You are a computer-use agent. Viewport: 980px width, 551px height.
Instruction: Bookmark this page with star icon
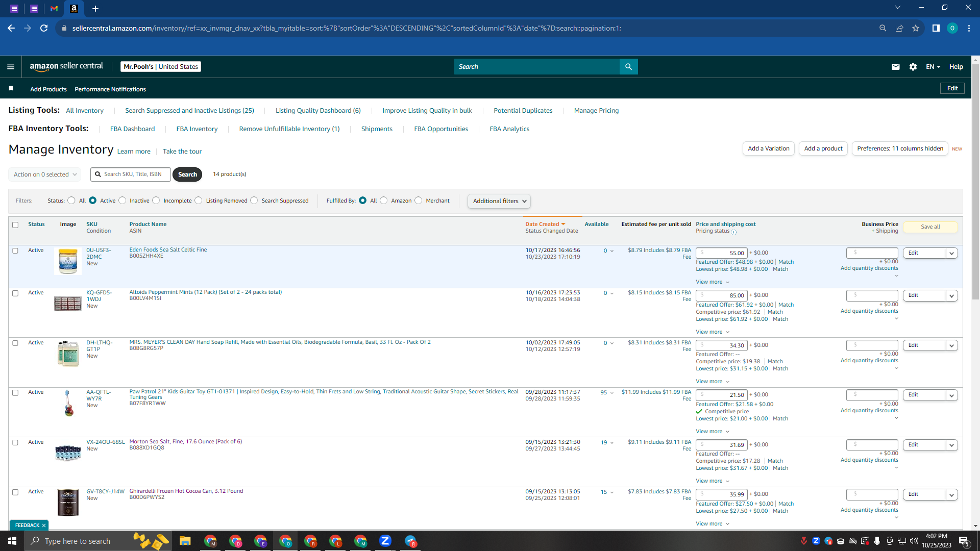pyautogui.click(x=916, y=28)
